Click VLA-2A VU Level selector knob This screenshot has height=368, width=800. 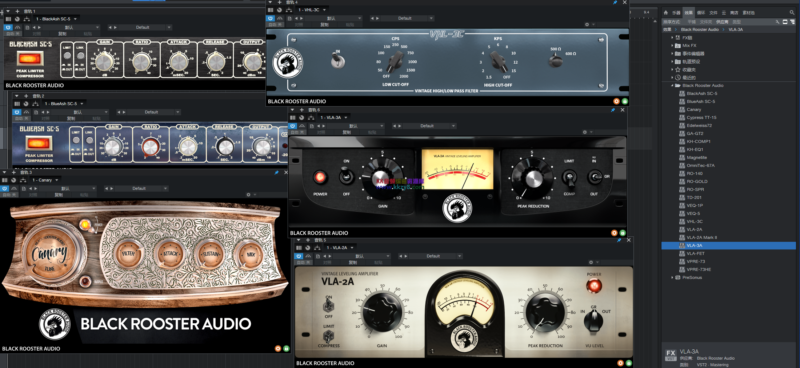(x=594, y=321)
